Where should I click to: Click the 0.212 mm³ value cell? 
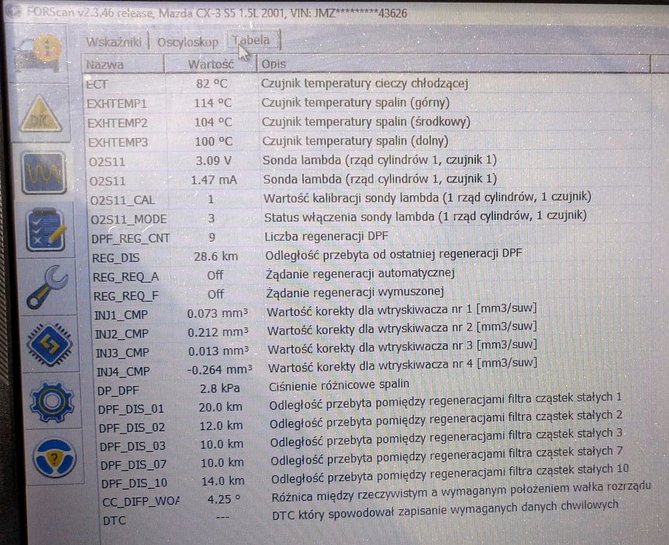click(218, 332)
